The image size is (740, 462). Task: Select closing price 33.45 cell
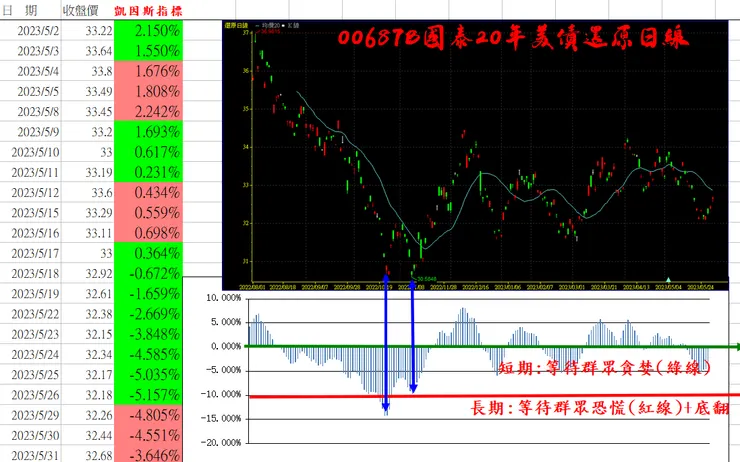point(87,112)
